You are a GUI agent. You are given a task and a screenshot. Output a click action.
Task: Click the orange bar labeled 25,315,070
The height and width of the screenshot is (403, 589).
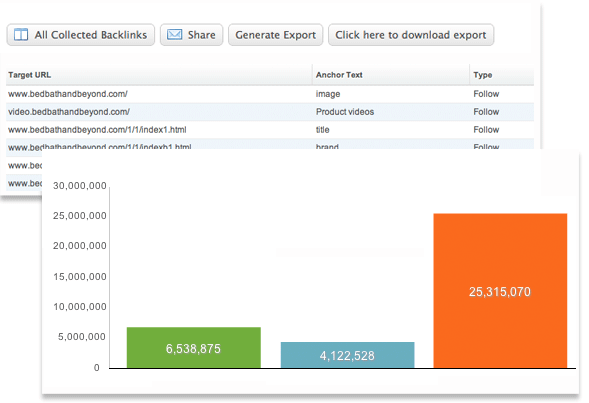[x=500, y=291]
